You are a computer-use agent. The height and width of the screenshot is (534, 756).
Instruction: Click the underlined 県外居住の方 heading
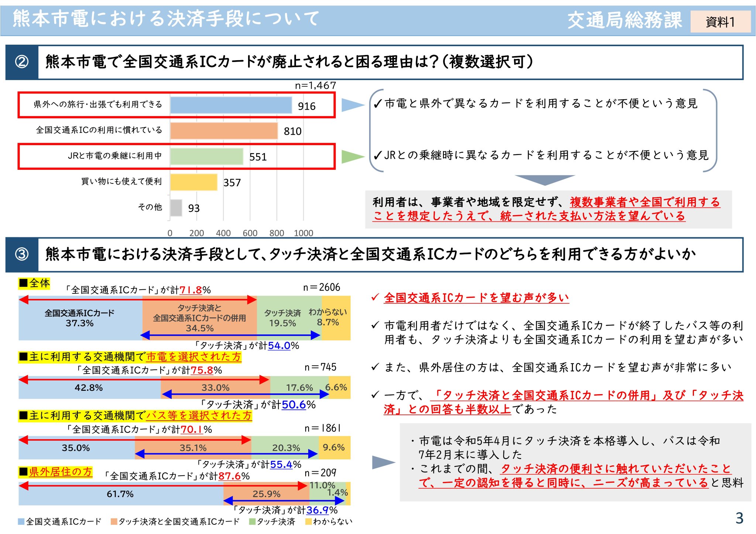click(61, 472)
